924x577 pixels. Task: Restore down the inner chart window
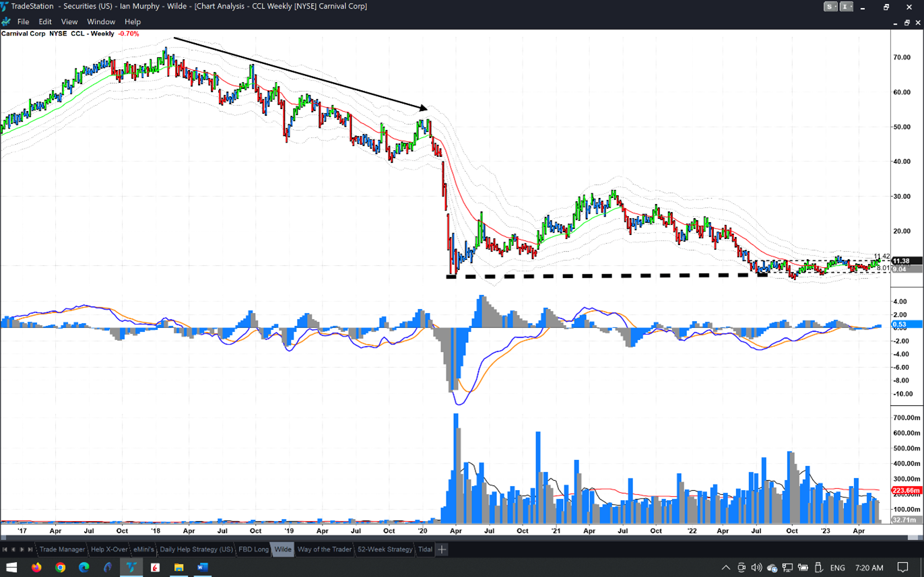click(906, 22)
